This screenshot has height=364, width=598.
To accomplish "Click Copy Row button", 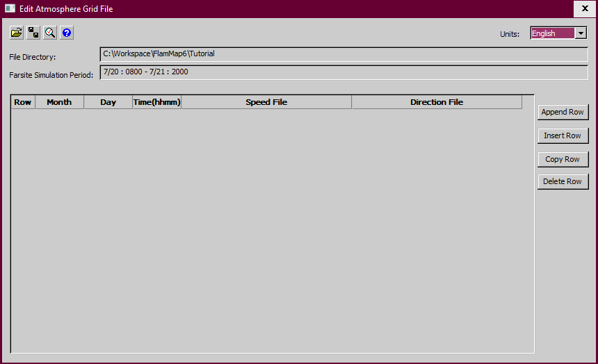I will [563, 159].
